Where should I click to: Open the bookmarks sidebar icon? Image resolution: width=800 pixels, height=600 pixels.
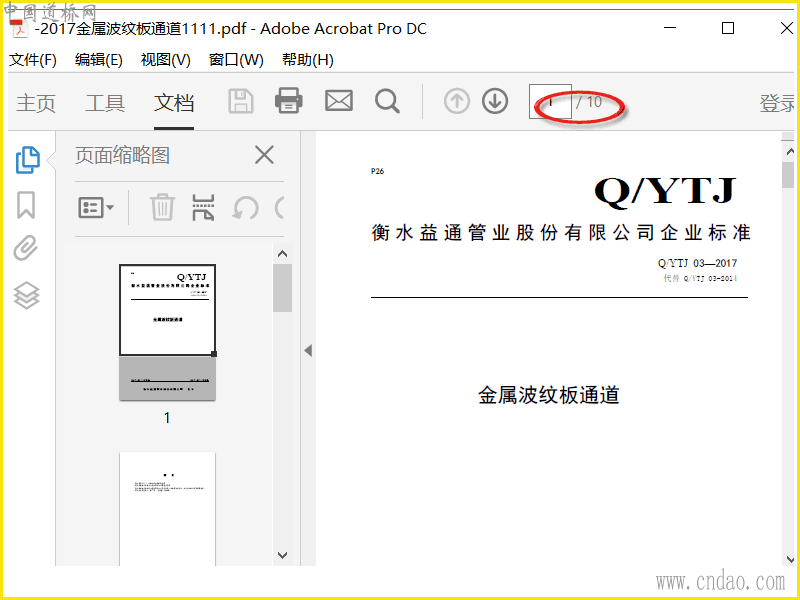[x=26, y=205]
